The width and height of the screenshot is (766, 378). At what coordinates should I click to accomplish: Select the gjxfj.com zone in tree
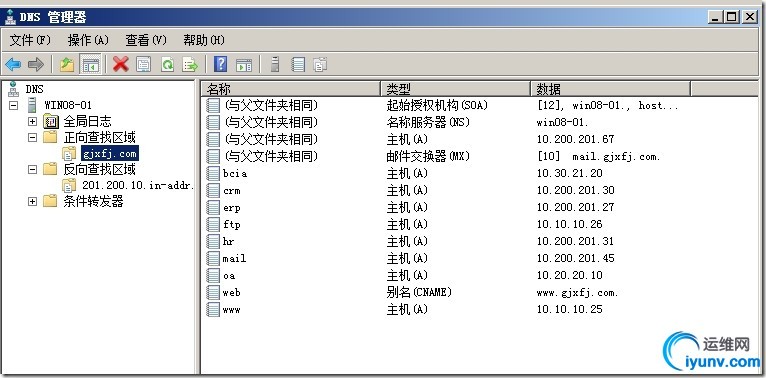tap(109, 154)
